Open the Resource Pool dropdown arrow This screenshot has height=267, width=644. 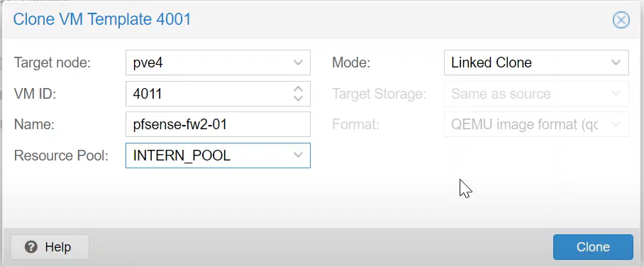(298, 155)
